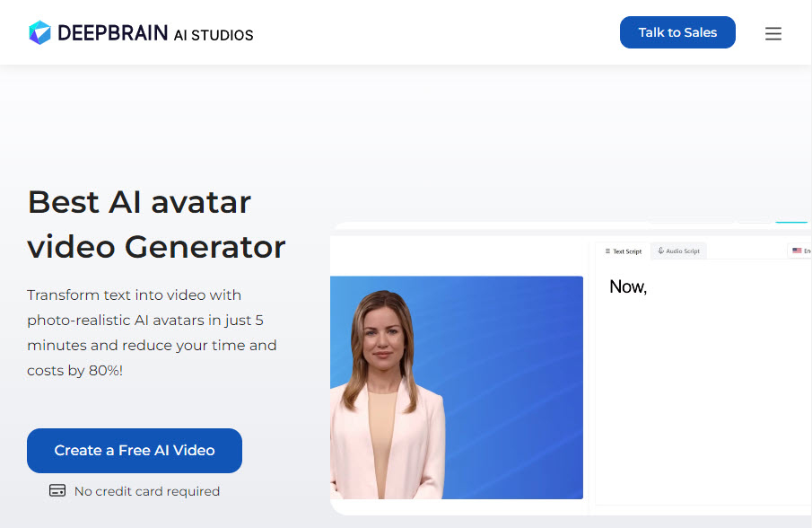Click the US flag language icon
This screenshot has height=528, width=812.
pos(797,251)
